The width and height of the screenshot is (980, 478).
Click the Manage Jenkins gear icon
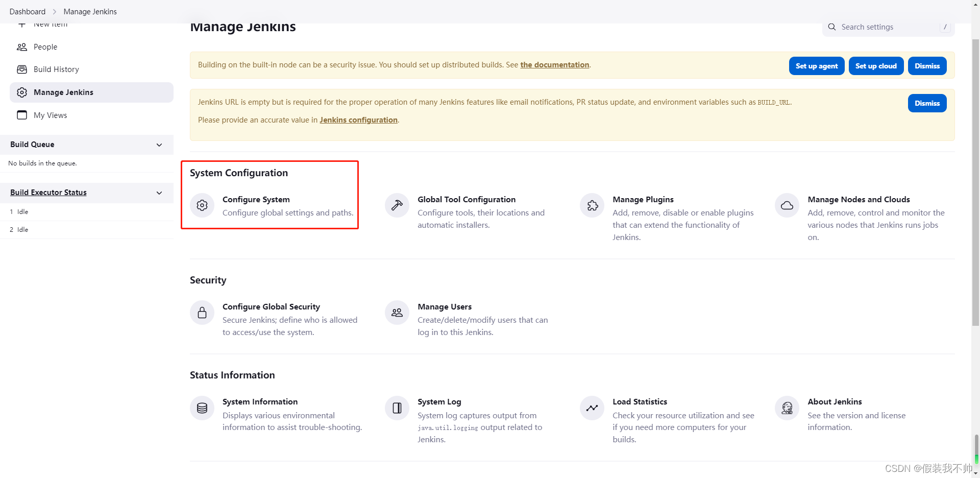[x=22, y=92]
